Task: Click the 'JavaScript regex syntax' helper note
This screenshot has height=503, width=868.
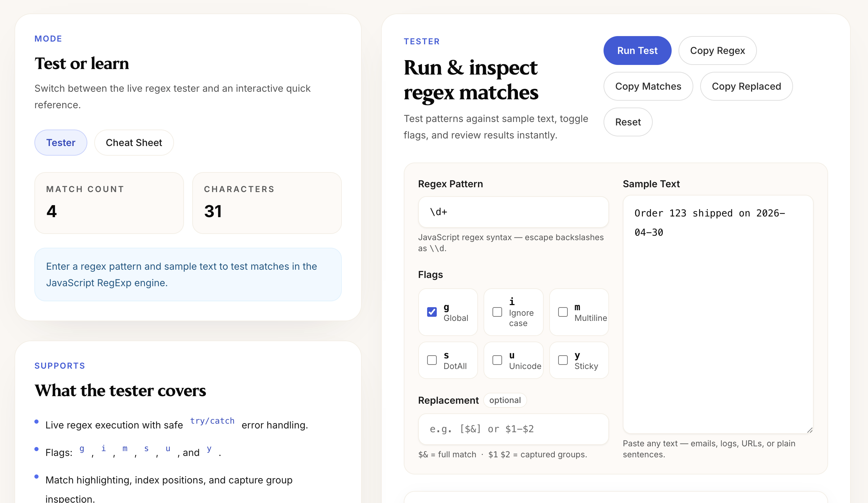Action: point(511,243)
